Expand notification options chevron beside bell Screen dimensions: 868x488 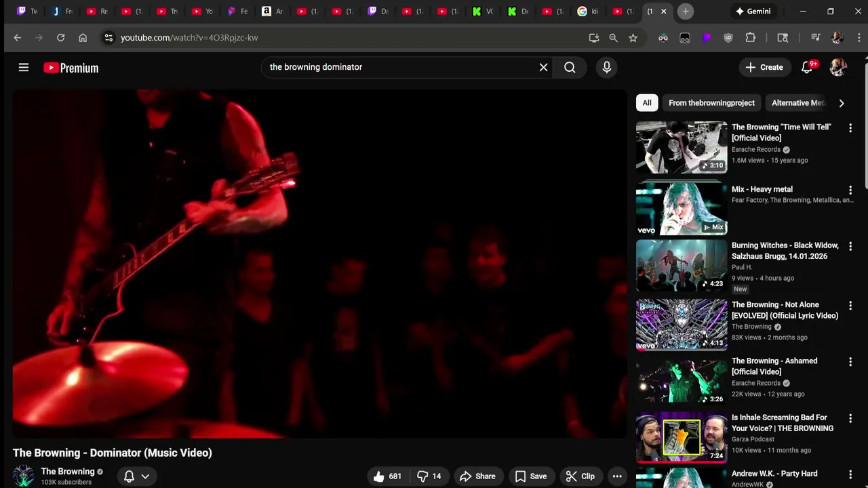tap(145, 476)
